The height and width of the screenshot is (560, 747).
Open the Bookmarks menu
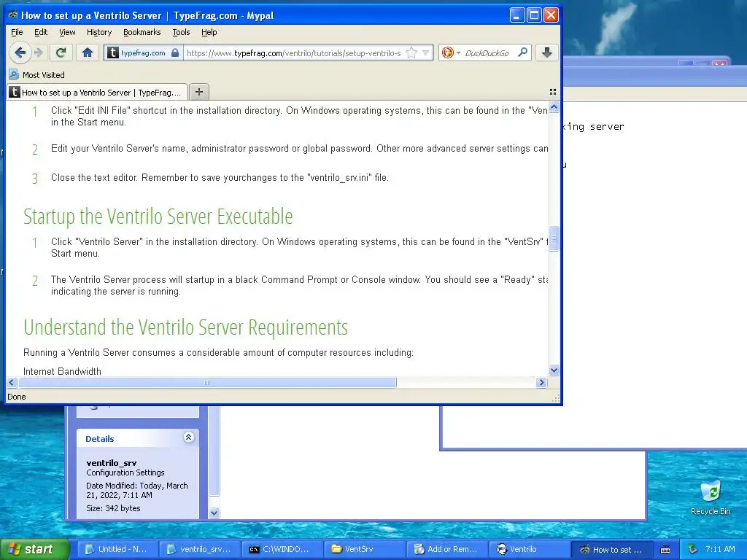pos(142,32)
